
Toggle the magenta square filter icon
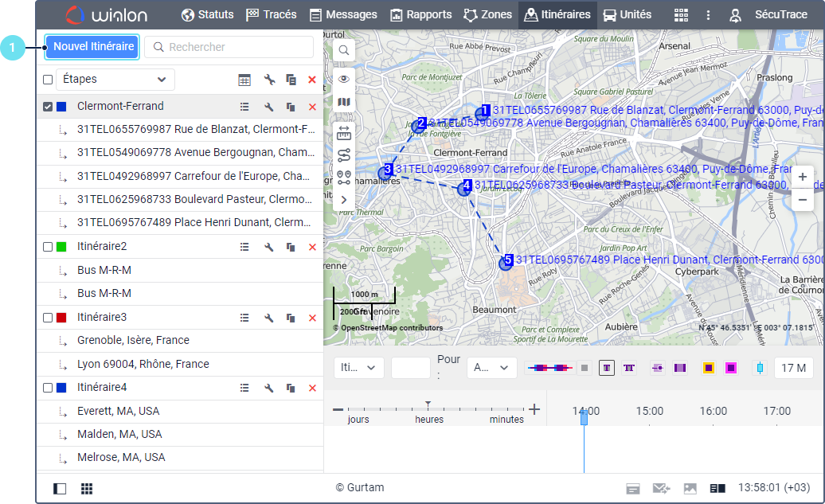[x=731, y=368]
